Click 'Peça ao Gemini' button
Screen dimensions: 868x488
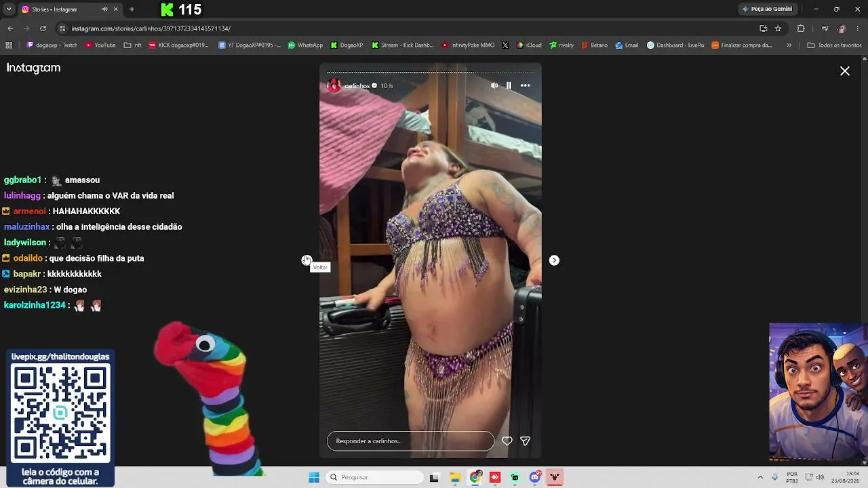tap(767, 9)
